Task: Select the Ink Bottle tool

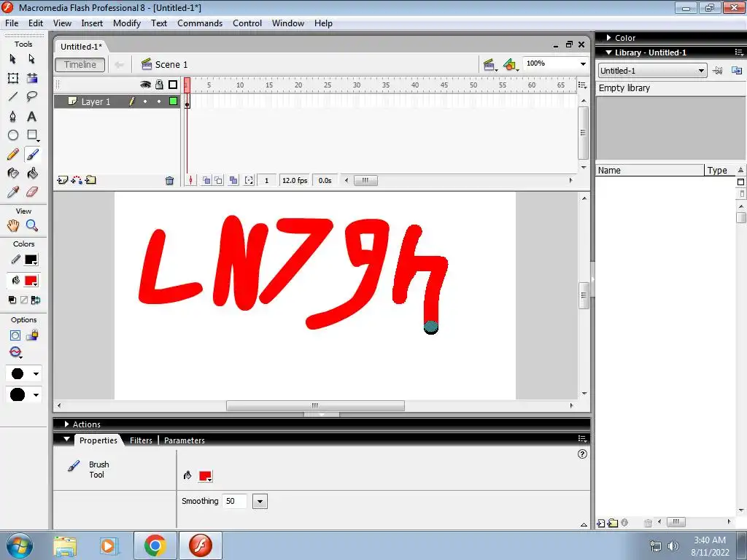Action: (13, 174)
